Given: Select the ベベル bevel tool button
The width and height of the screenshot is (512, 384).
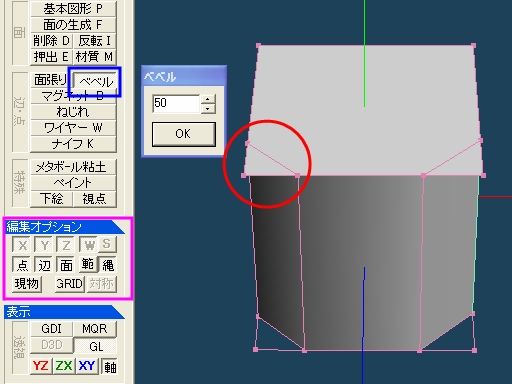Looking at the screenshot, I should 95,81.
